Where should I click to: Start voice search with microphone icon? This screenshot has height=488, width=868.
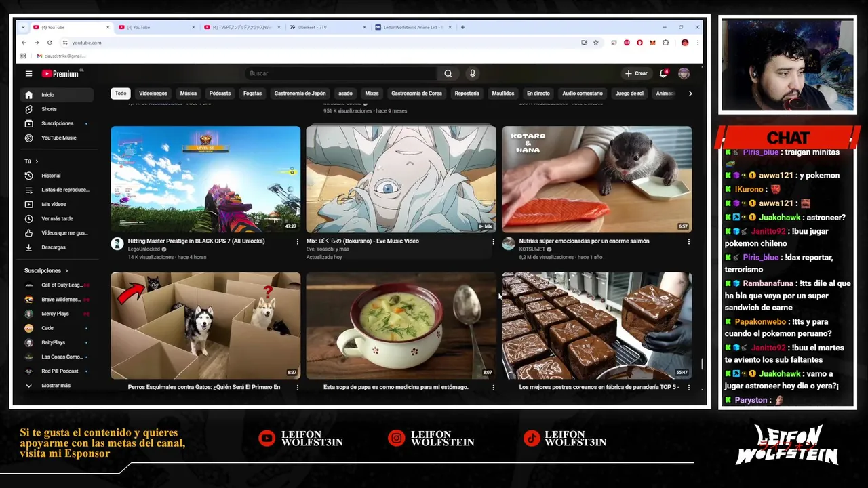[x=473, y=73]
